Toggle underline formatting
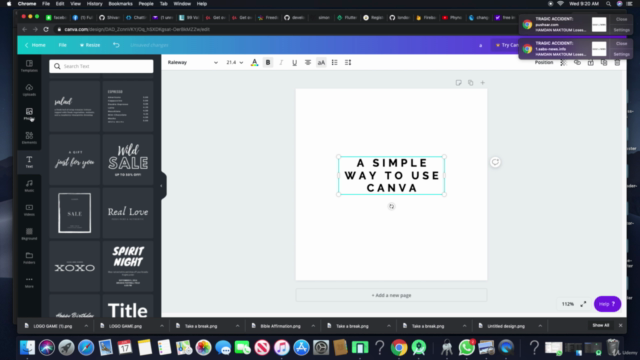 pyautogui.click(x=294, y=62)
